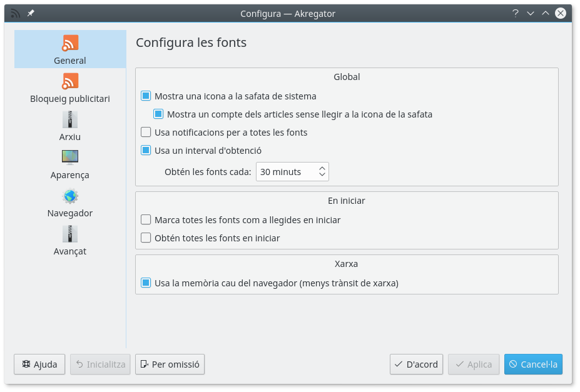Viewport: 580px width, 392px height.
Task: Go to the Avançat settings section
Action: pyautogui.click(x=70, y=241)
